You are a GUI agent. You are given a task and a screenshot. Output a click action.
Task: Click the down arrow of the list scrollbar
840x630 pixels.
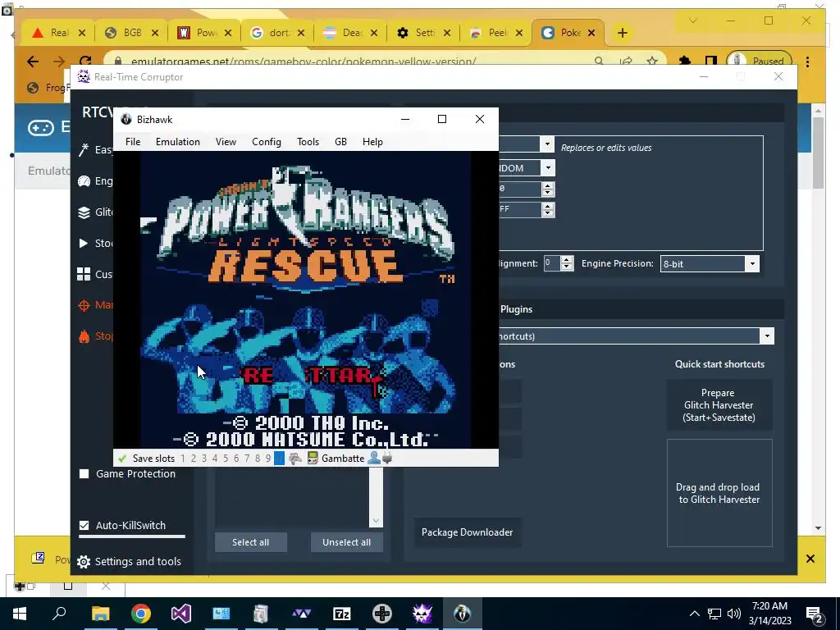376,521
